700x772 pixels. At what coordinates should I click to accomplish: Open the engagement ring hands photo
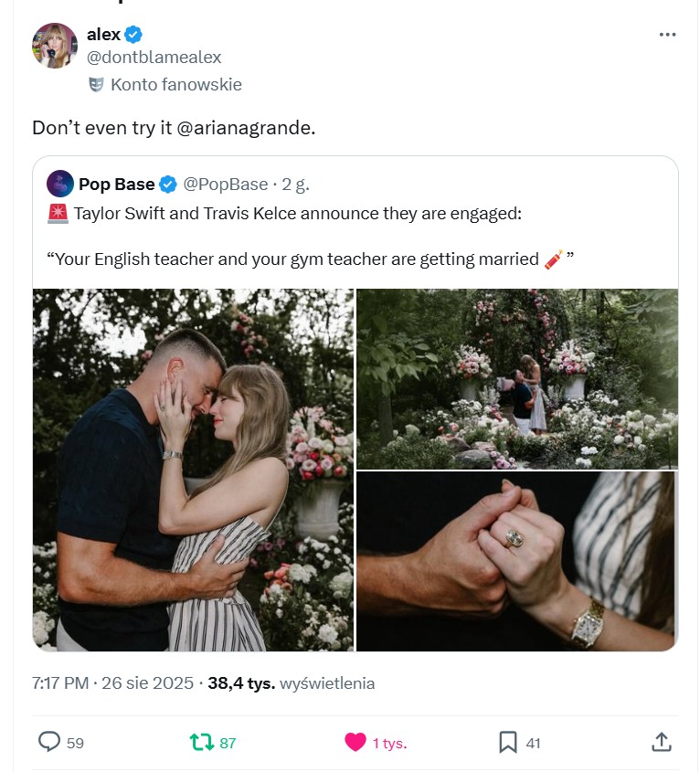[517, 561]
